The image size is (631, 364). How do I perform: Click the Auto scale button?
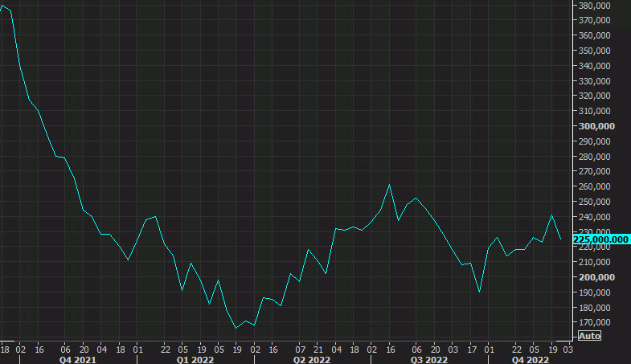(589, 336)
